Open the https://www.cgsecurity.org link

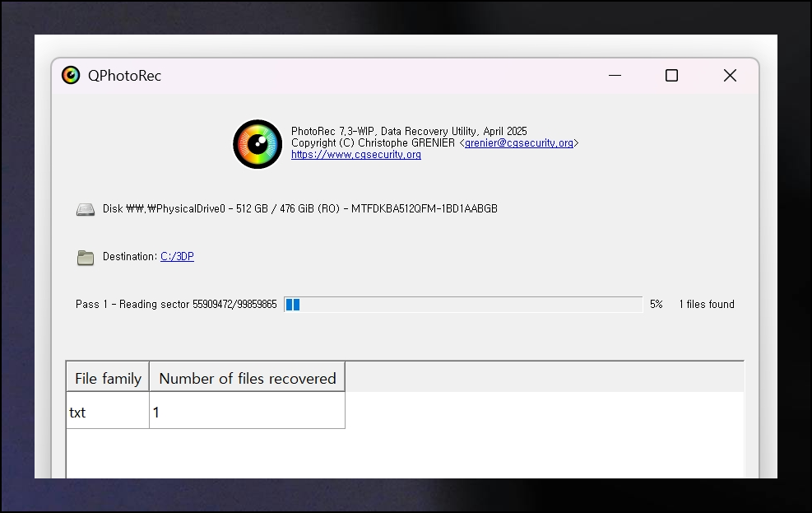pos(355,155)
